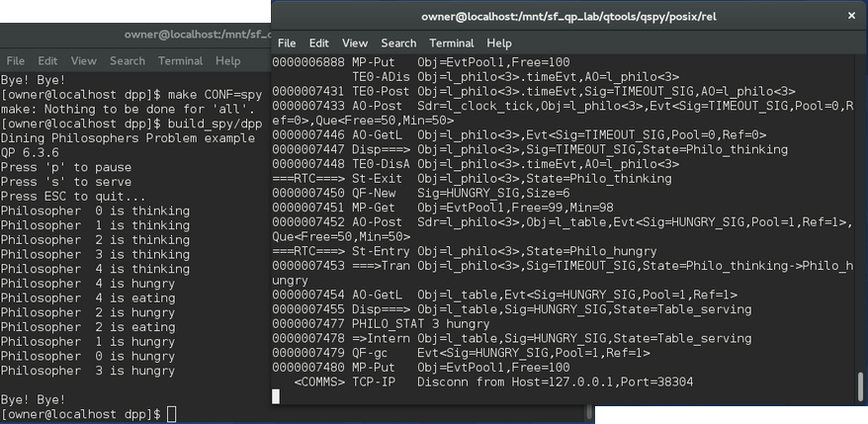Open Edit menu in the qspy terminal
The image size is (868, 424).
click(x=318, y=43)
